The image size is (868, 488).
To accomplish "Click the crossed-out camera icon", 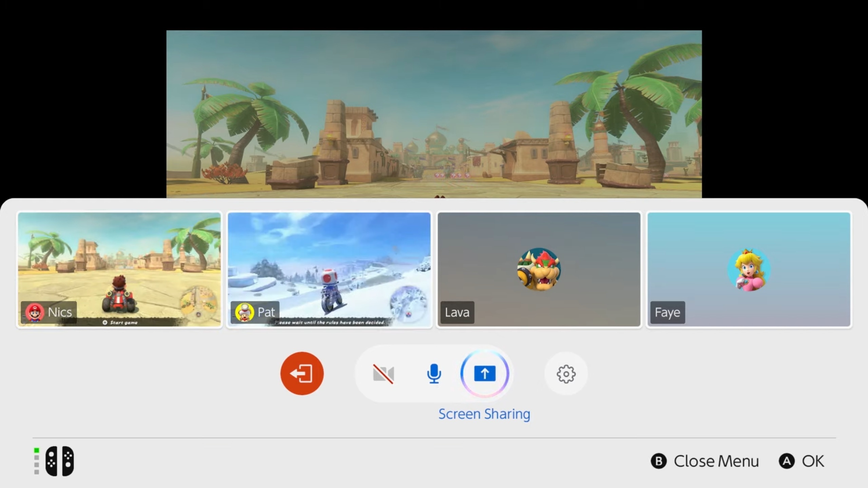I will coord(383,373).
